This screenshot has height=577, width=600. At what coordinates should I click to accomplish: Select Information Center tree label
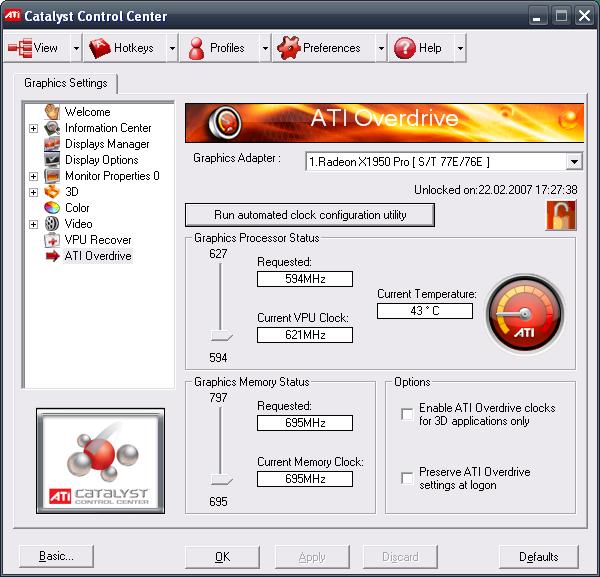[108, 128]
